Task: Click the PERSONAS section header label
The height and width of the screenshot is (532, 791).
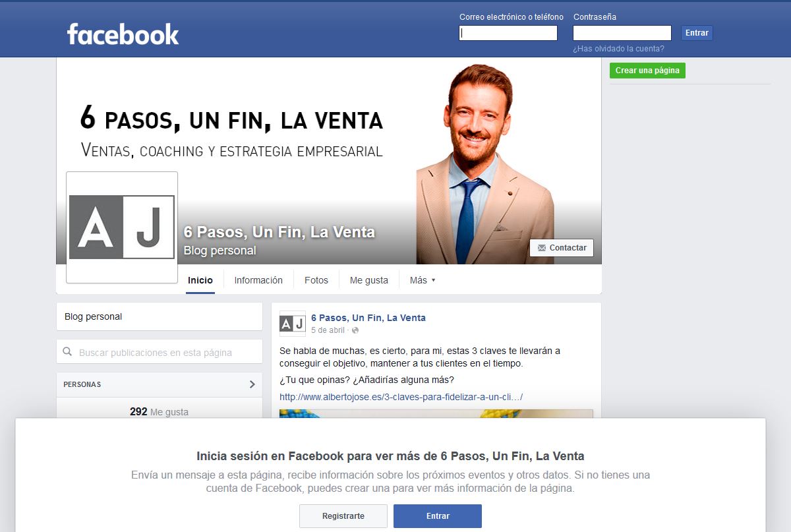Action: [82, 384]
